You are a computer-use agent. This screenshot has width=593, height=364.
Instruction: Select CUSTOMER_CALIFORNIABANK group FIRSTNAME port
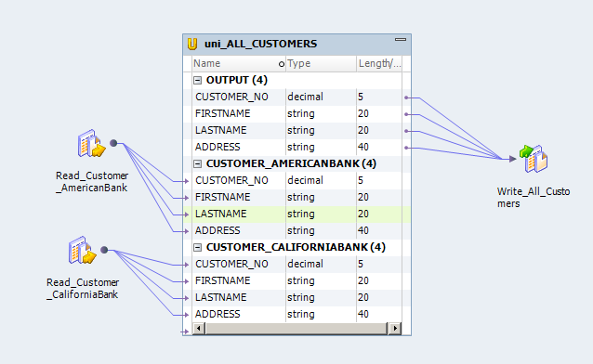pyautogui.click(x=296, y=280)
